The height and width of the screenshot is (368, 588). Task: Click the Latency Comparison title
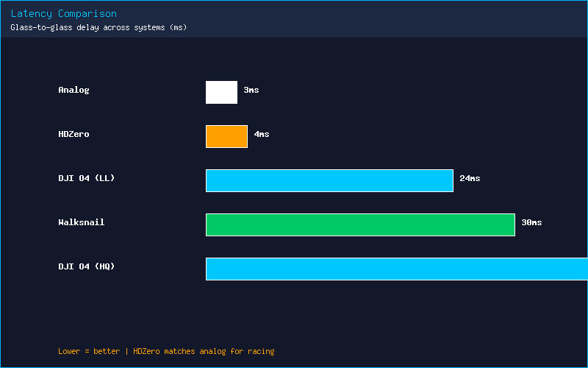pos(64,13)
